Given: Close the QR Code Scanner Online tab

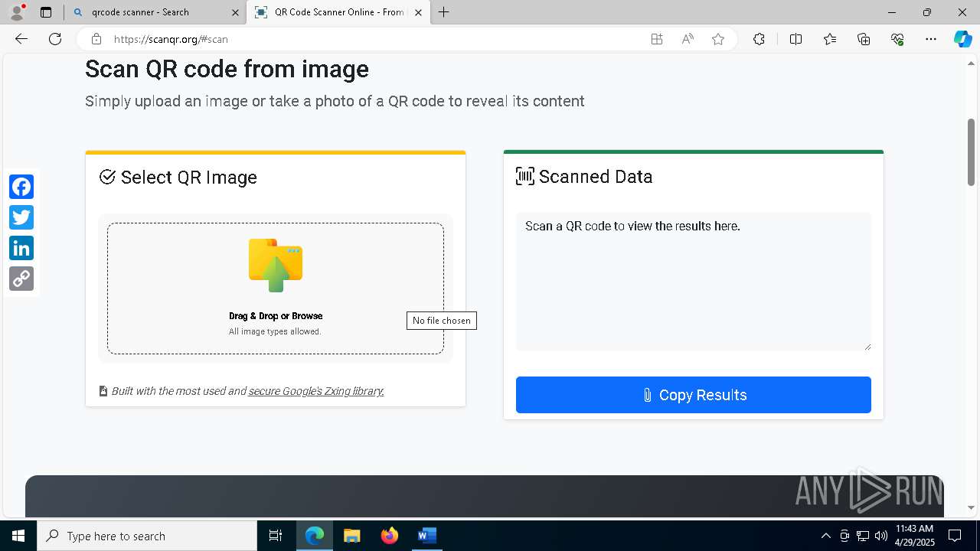Looking at the screenshot, I should click(418, 12).
